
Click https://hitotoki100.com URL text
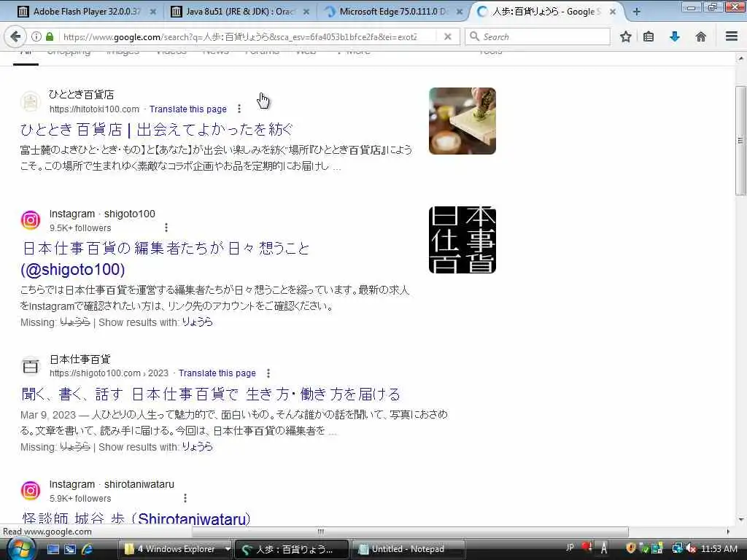point(94,109)
